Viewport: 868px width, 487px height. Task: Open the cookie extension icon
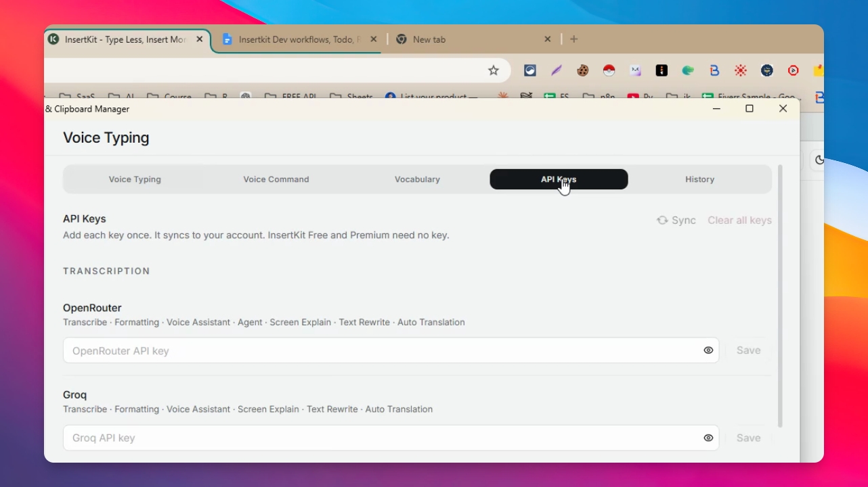coord(582,70)
